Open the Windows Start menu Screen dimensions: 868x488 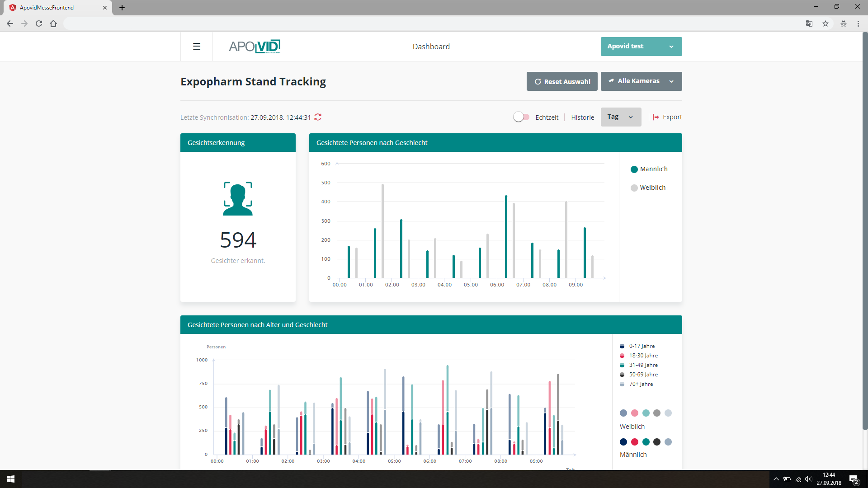coord(11,479)
